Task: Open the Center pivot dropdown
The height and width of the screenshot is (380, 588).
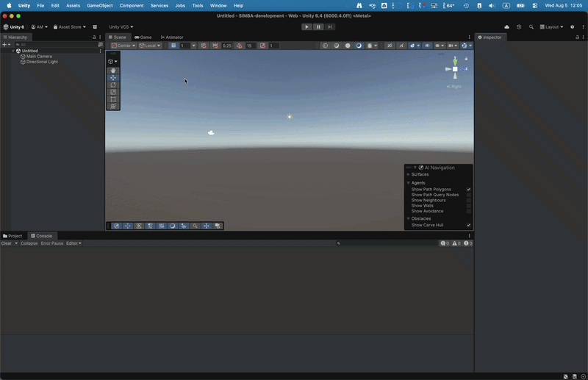Action: click(123, 46)
